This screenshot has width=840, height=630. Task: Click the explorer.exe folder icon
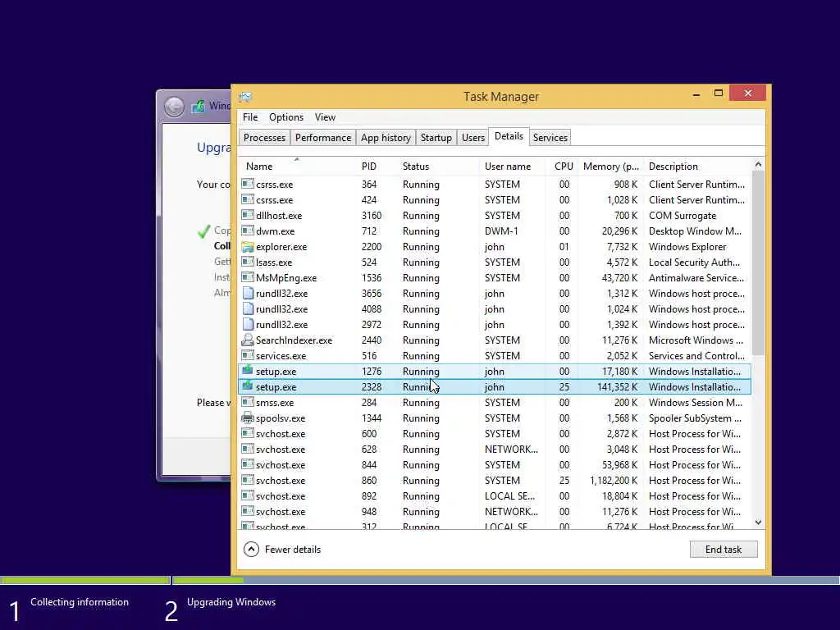[248, 247]
